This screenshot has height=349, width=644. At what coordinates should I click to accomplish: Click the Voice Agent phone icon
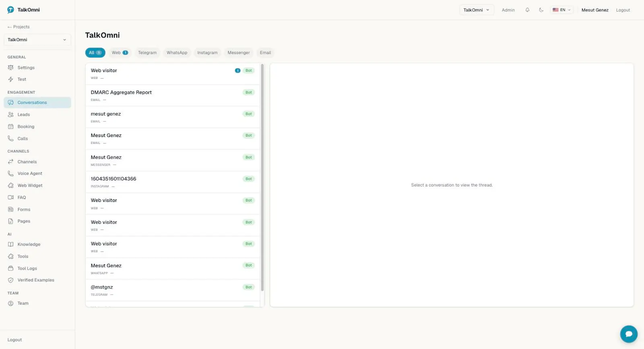pos(11,173)
